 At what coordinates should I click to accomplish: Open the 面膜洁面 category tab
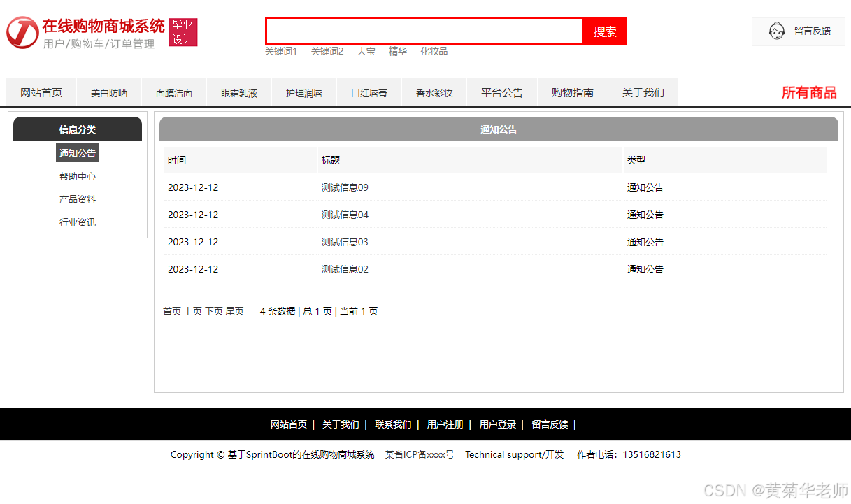174,92
